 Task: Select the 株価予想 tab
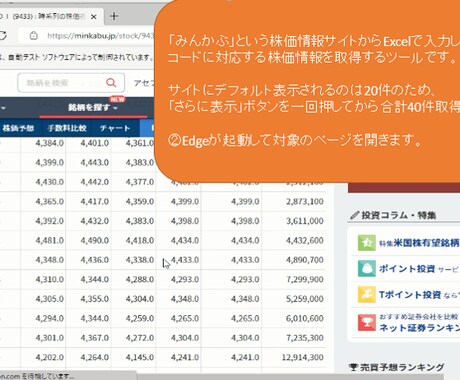pyautogui.click(x=18, y=128)
